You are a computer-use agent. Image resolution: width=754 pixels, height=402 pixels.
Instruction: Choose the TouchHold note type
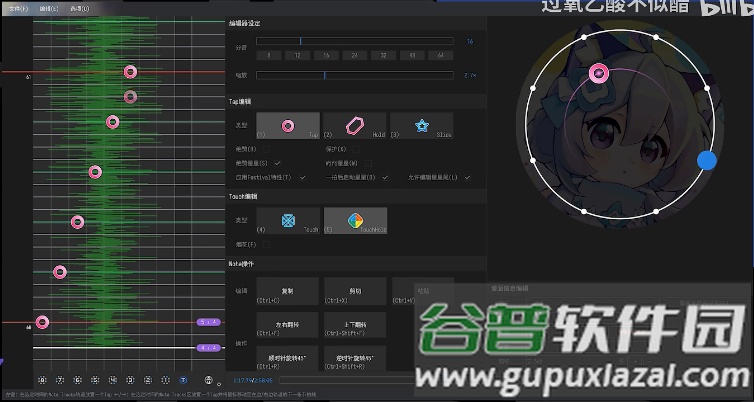point(354,221)
